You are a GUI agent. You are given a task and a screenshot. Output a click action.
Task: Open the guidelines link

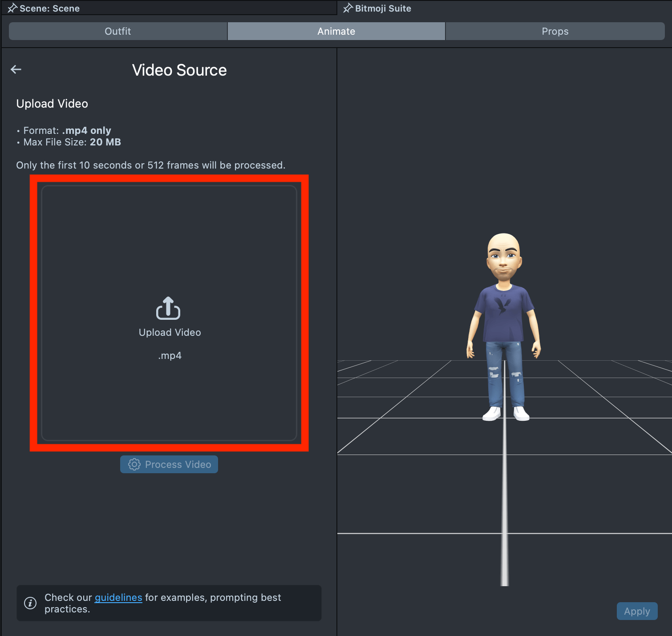118,597
